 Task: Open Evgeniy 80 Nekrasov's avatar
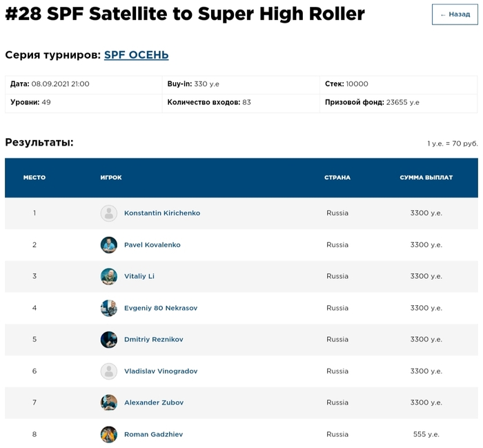(109, 308)
